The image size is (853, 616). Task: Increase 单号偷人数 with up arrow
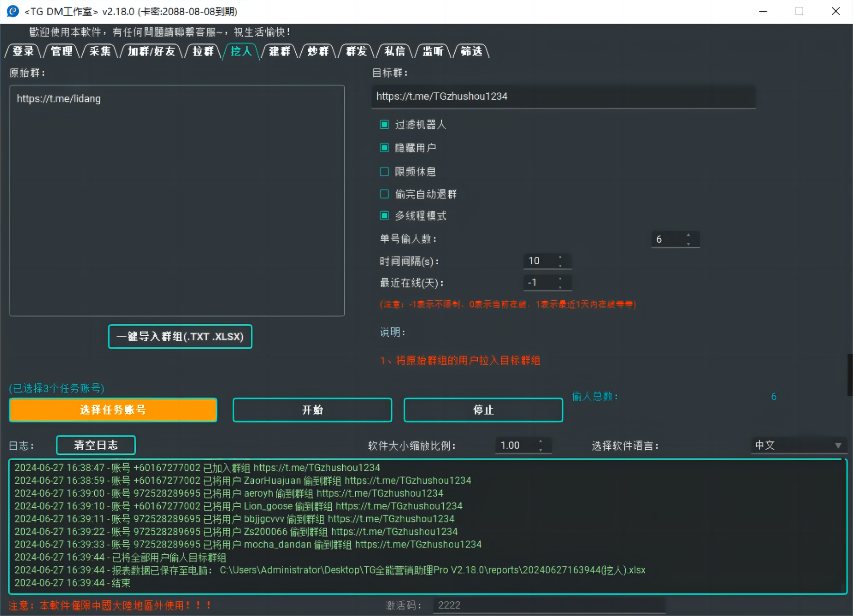[x=688, y=236]
